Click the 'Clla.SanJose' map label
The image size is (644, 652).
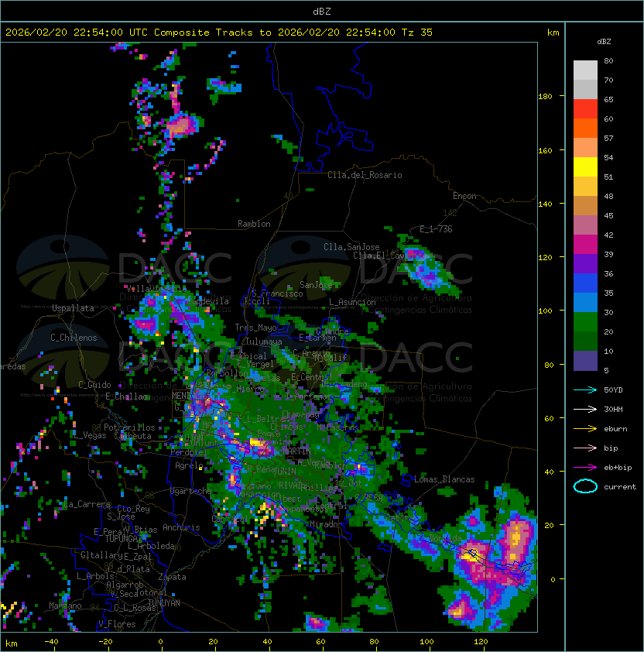tap(351, 247)
